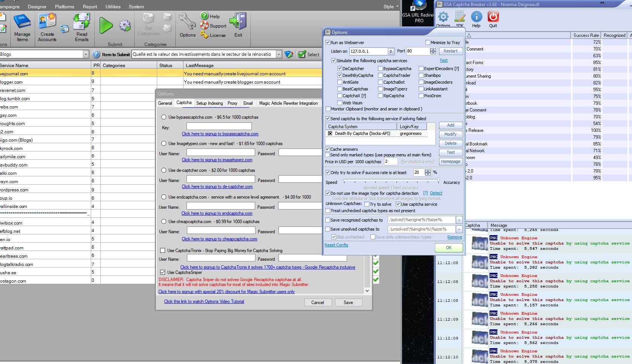
Task: Click green Select checkmark icon
Action: coord(301,54)
